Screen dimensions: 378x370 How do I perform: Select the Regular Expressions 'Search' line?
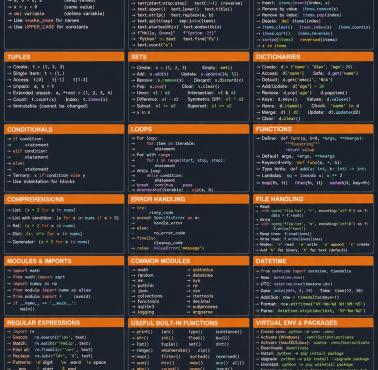[x=47, y=337]
